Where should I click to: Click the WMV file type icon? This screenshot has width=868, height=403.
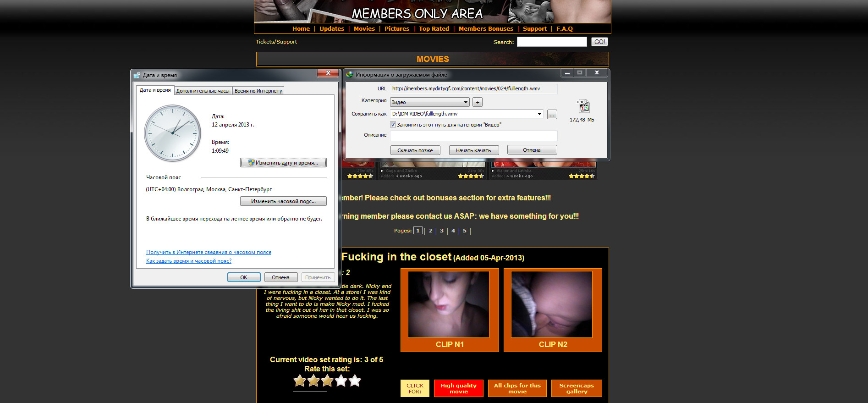click(x=583, y=106)
